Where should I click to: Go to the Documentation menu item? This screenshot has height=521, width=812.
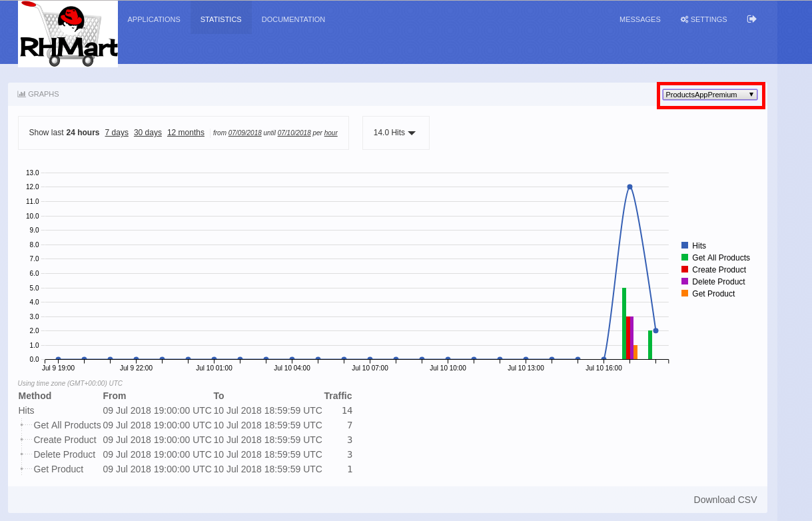tap(293, 19)
